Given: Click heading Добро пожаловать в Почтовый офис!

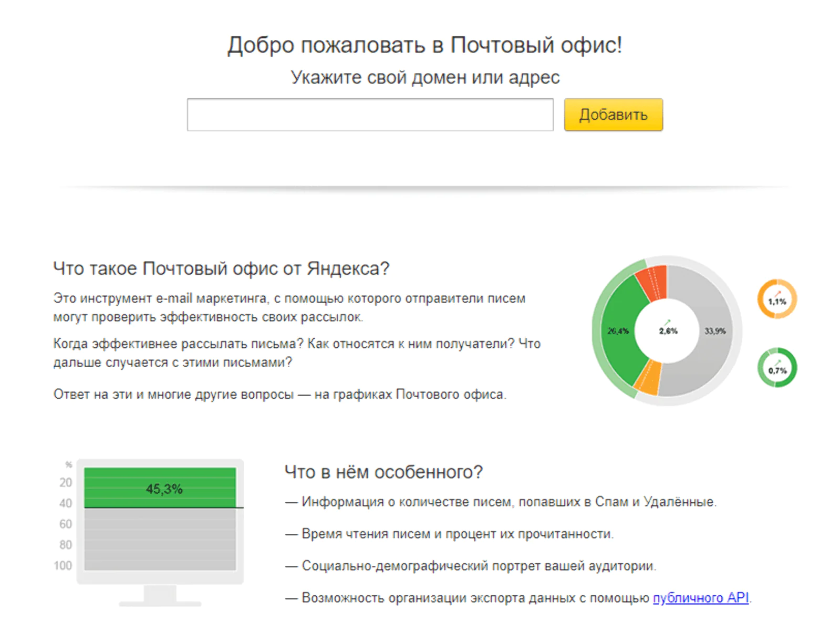Looking at the screenshot, I should [424, 45].
